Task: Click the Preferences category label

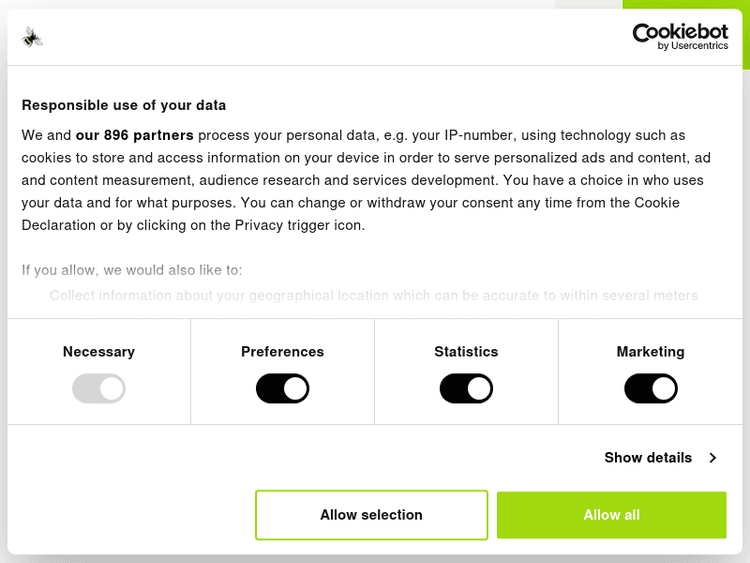Action: click(282, 352)
